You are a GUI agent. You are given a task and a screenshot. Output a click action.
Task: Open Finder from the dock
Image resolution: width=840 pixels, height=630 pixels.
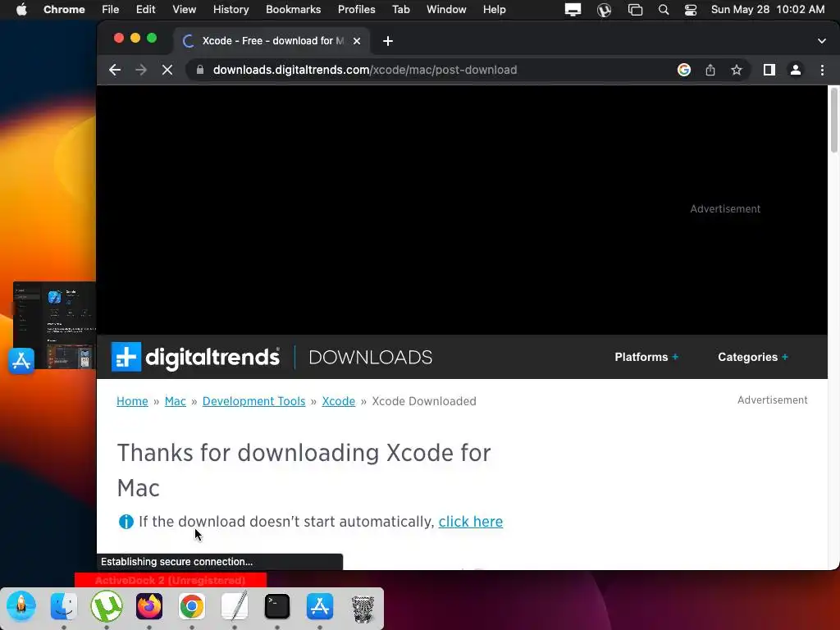tap(64, 606)
